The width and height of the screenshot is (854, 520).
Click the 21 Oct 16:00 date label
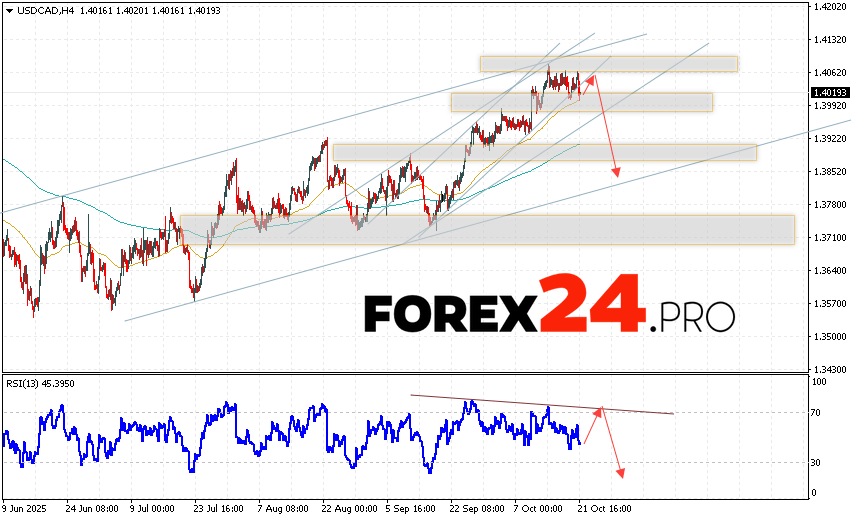(603, 508)
